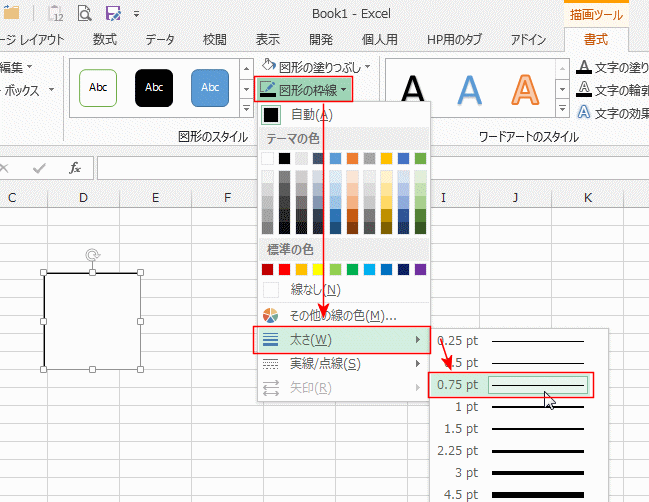Click the insert function fx icon

pos(75,167)
